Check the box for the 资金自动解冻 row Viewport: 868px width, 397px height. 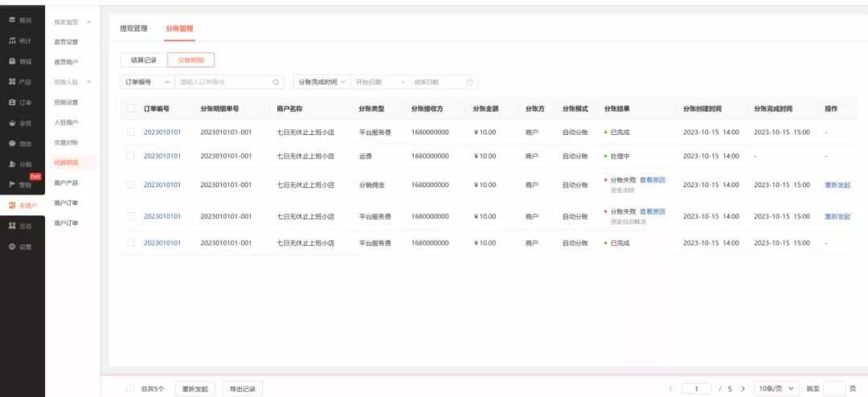(131, 216)
